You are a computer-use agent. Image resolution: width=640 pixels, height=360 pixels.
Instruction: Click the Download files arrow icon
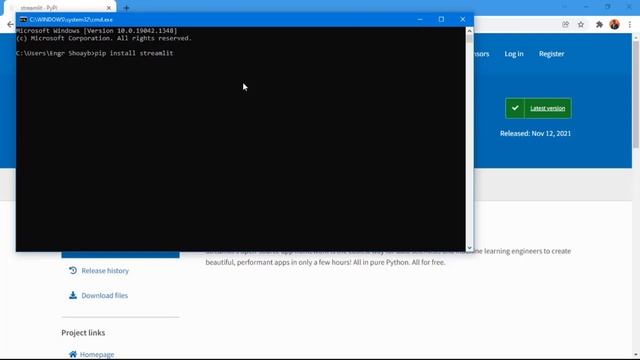(73, 295)
